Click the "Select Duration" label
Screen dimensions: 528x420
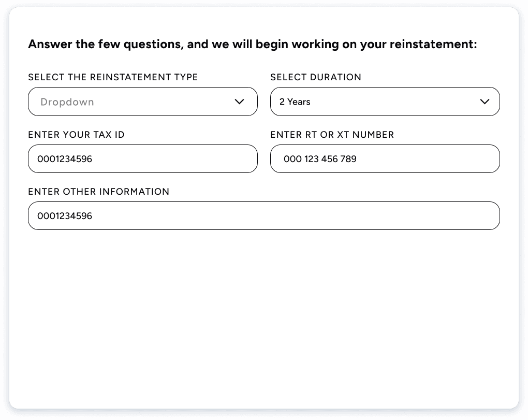click(x=316, y=77)
